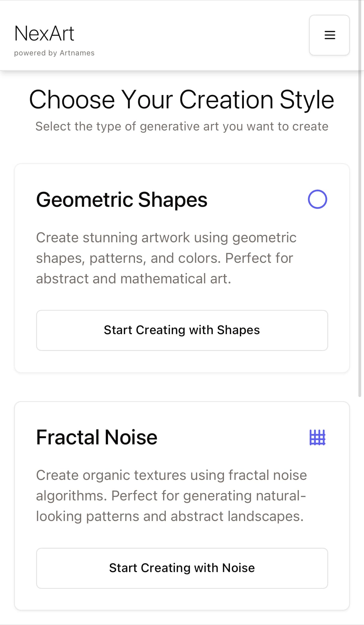Click the 'algorithms. Perfect for generating natural-' line

pos(171,496)
